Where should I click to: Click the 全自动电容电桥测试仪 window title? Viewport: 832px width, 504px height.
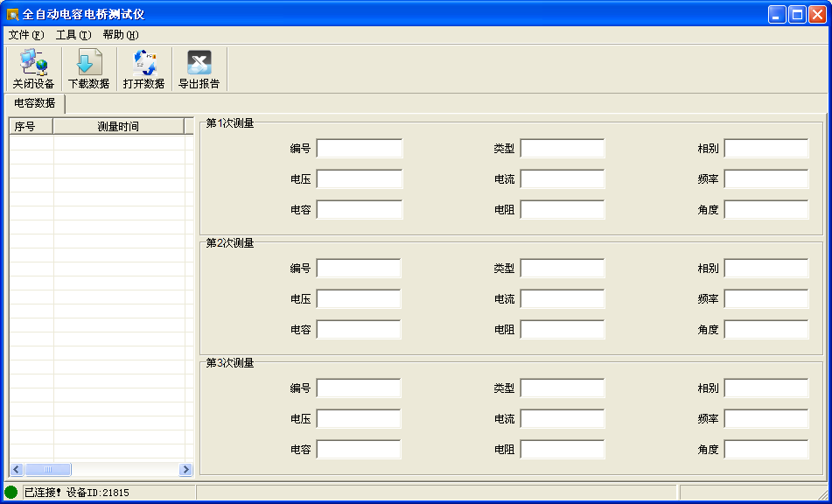(83, 14)
